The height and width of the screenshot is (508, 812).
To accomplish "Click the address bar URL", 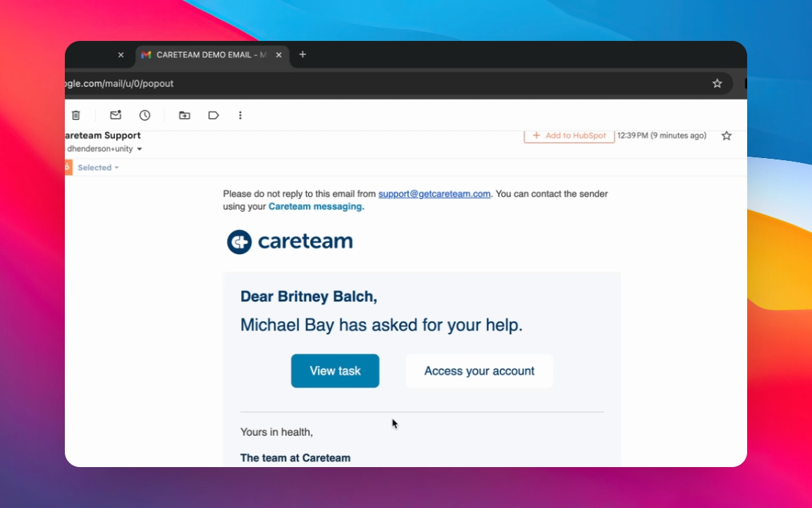I will pyautogui.click(x=120, y=83).
